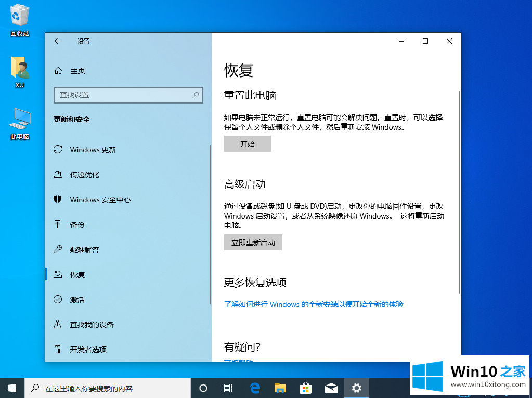Screen dimensions: 532x398
Task: Click the sidebar scrollbar
Action: point(210,225)
